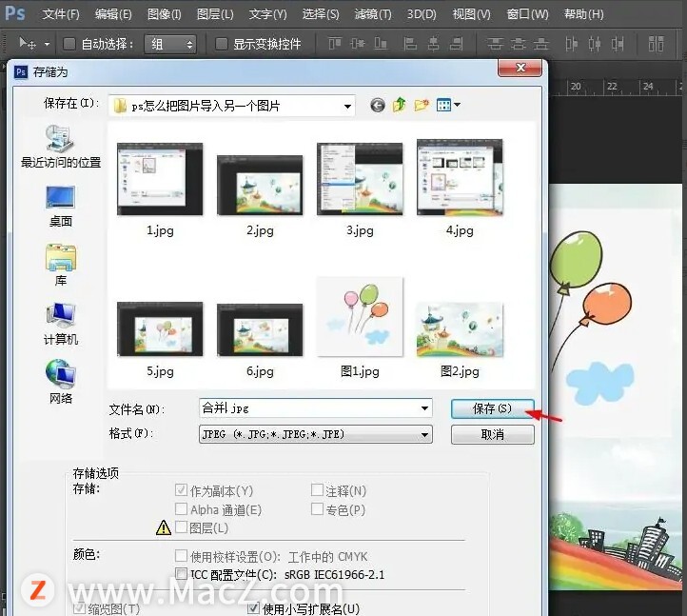Viewport: 687px width, 616px height.
Task: Go up one folder level icon
Action: (x=399, y=105)
